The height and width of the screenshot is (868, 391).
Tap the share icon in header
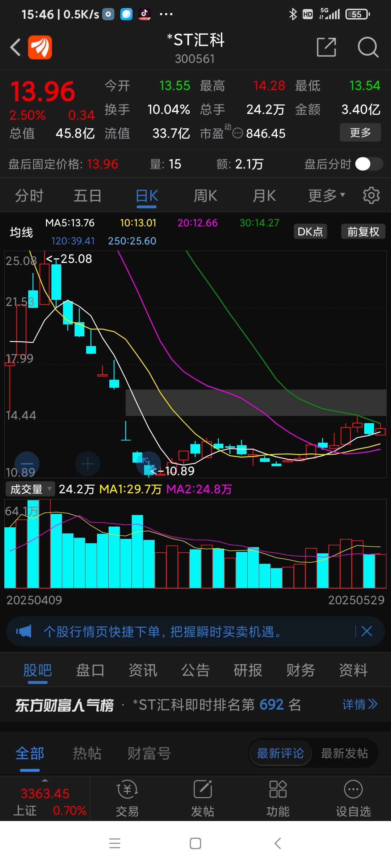[327, 47]
